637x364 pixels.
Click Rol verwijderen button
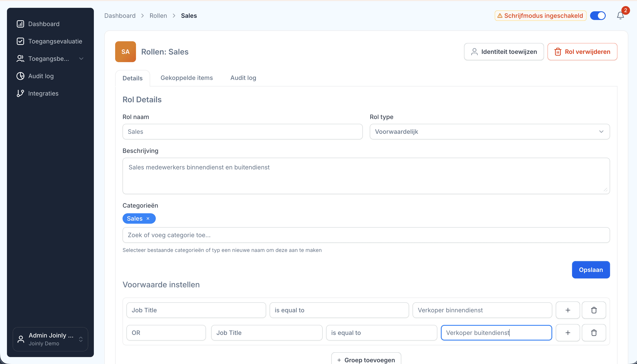(x=582, y=52)
